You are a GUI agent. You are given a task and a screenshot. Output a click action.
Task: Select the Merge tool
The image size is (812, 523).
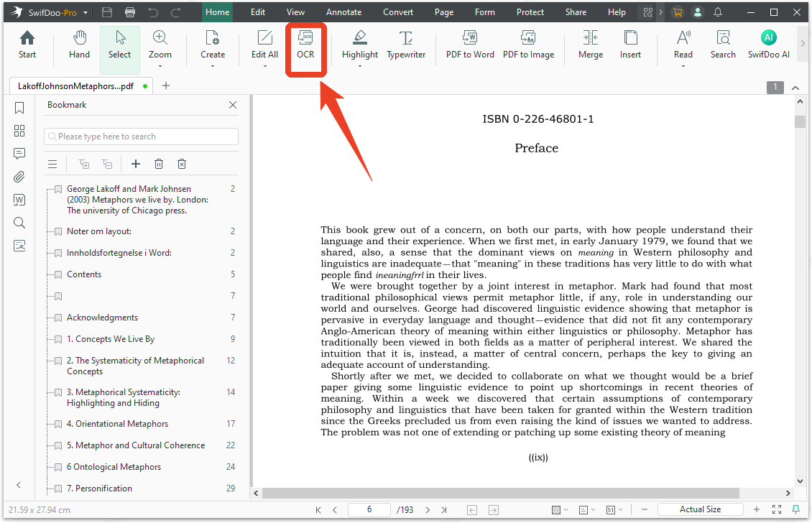coord(591,45)
